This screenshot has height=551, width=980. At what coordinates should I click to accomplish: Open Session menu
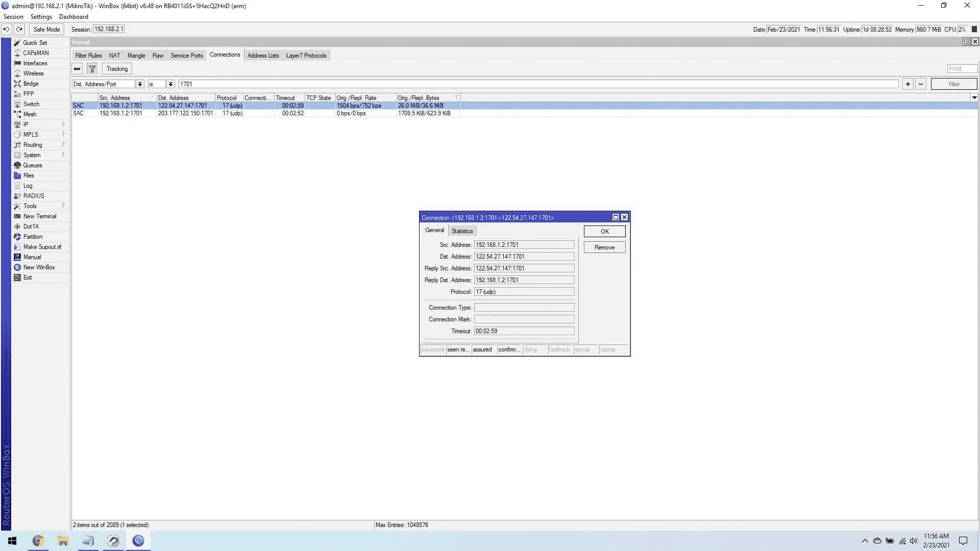point(13,17)
